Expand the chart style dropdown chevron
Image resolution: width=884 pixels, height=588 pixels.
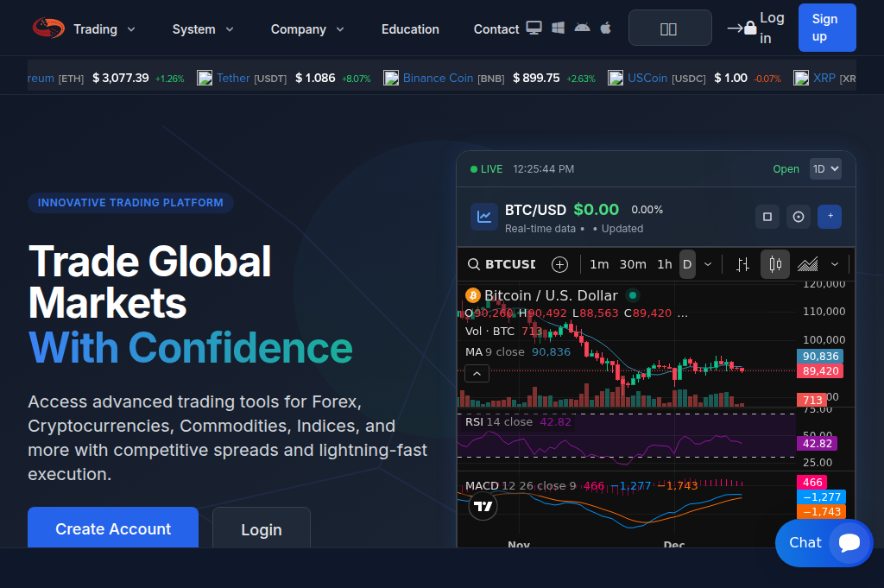click(x=834, y=264)
